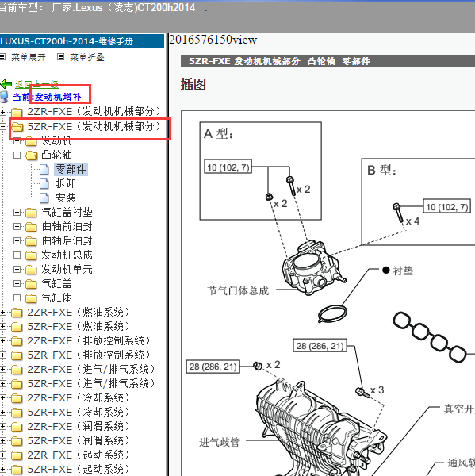
Task: Click the 衬垫 gasket label in diagram
Action: (x=403, y=271)
